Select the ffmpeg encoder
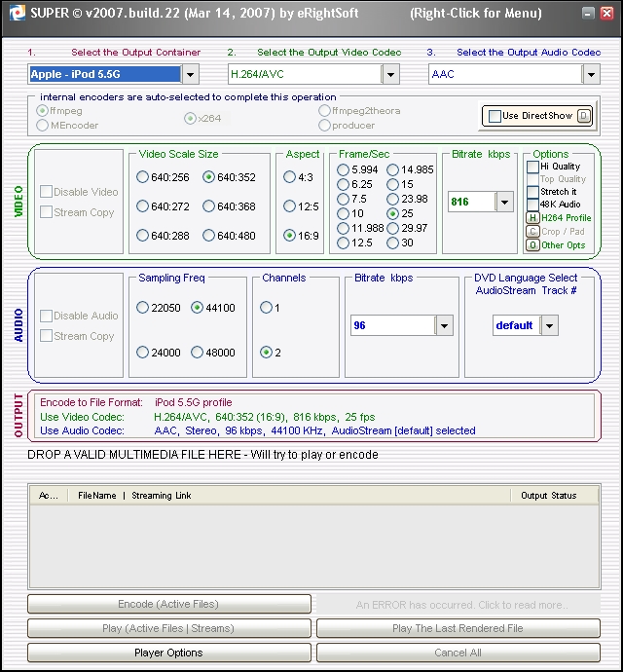 tap(42, 111)
